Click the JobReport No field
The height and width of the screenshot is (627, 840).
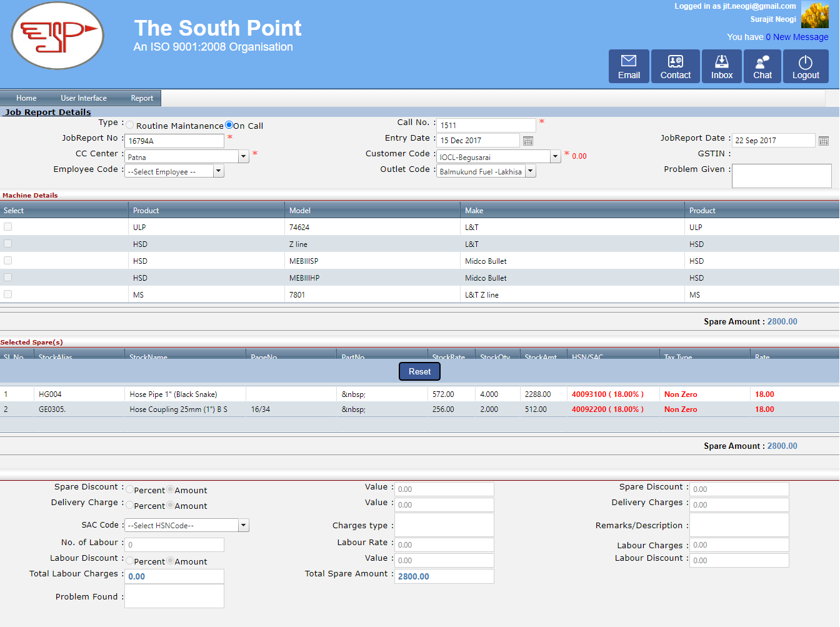(x=174, y=141)
